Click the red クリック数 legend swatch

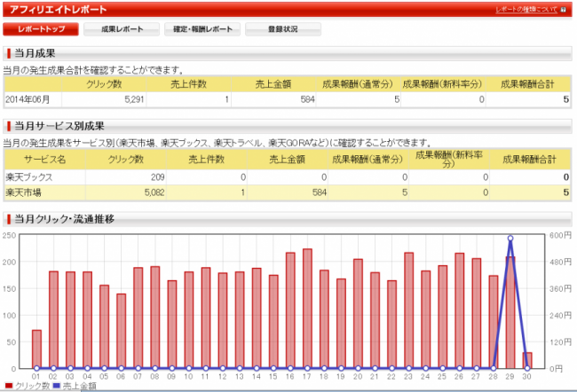pos(9,386)
